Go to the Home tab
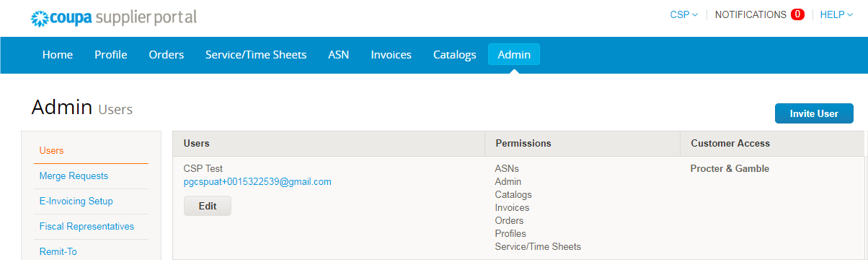 pos(58,55)
